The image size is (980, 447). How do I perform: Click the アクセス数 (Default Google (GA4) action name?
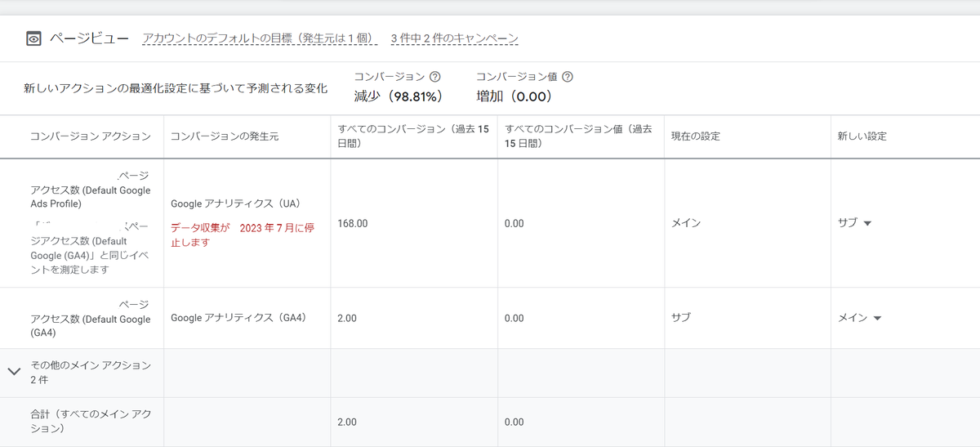pyautogui.click(x=91, y=319)
